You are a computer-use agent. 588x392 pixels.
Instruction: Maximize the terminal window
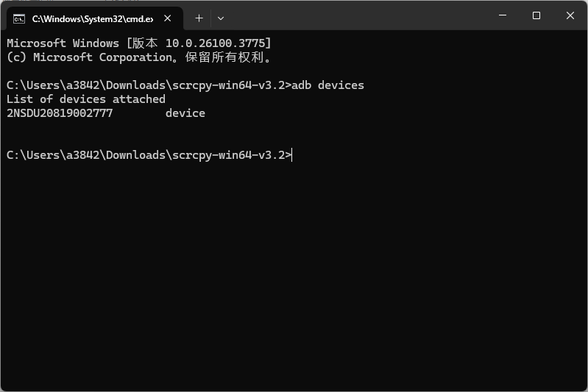click(536, 15)
